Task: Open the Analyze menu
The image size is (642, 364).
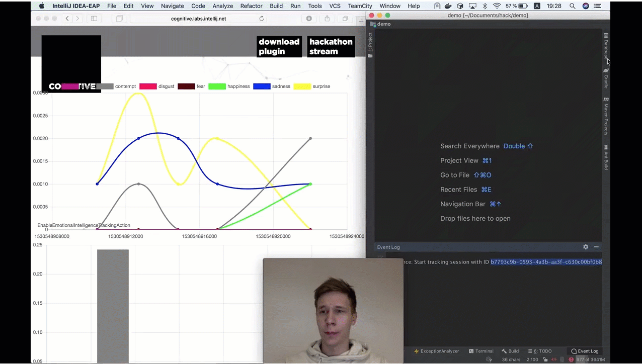Action: (222, 6)
